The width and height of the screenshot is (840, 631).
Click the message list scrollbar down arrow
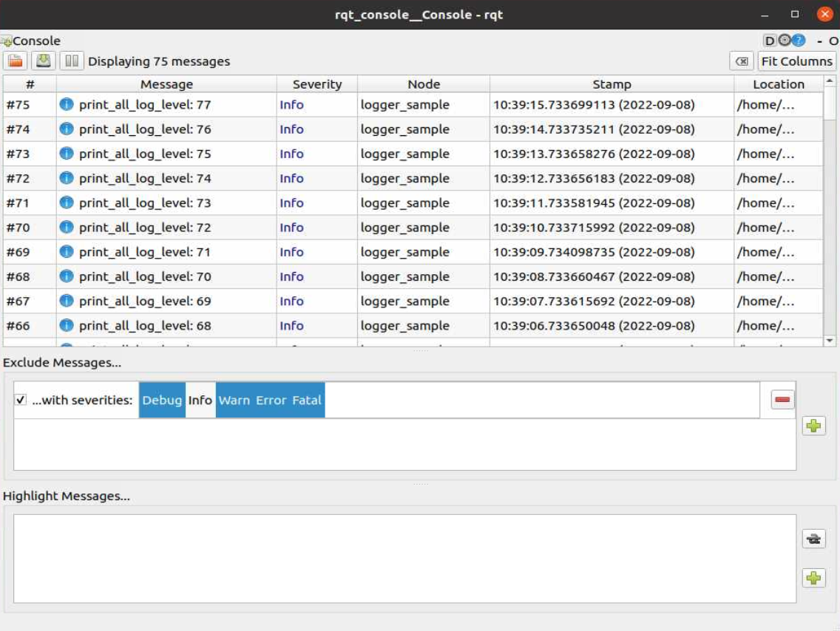[x=830, y=341]
